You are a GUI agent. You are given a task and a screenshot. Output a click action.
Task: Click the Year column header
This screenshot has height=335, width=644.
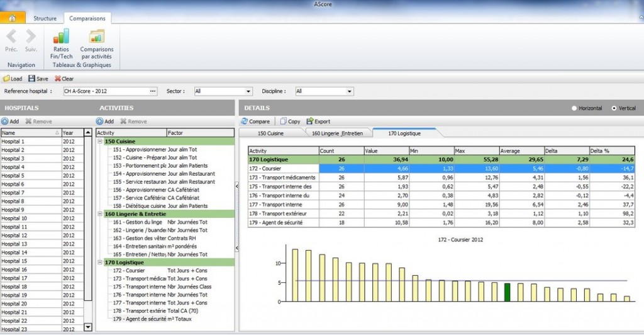[72, 133]
